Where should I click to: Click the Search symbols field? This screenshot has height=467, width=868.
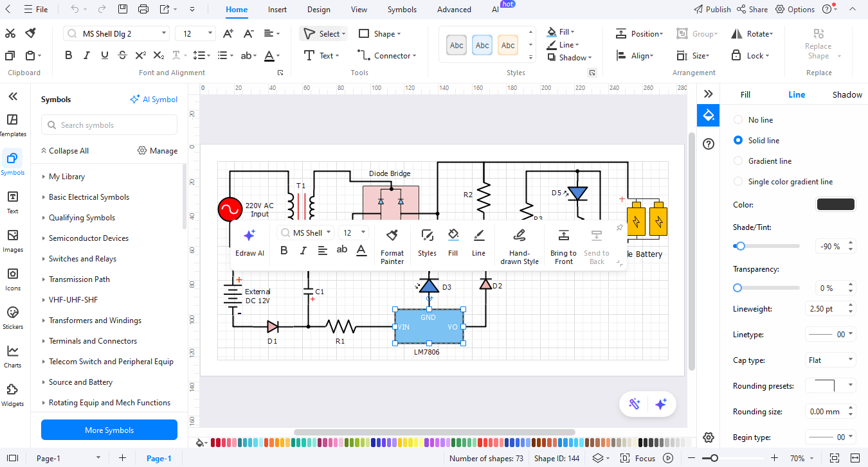[109, 125]
